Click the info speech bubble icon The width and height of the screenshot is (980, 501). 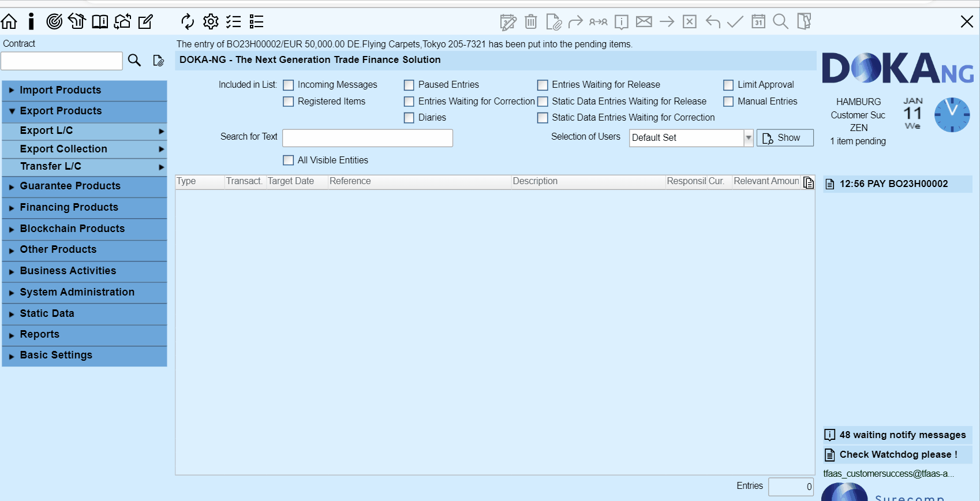621,22
